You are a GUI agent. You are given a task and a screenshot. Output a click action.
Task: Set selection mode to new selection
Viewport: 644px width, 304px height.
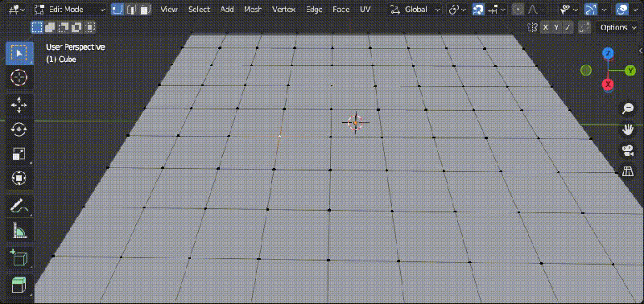click(x=37, y=27)
